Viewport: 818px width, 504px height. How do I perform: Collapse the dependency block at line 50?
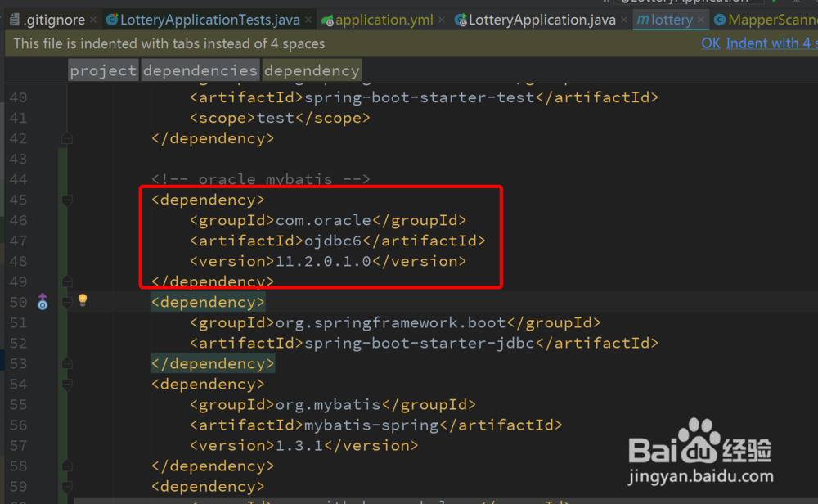67,302
